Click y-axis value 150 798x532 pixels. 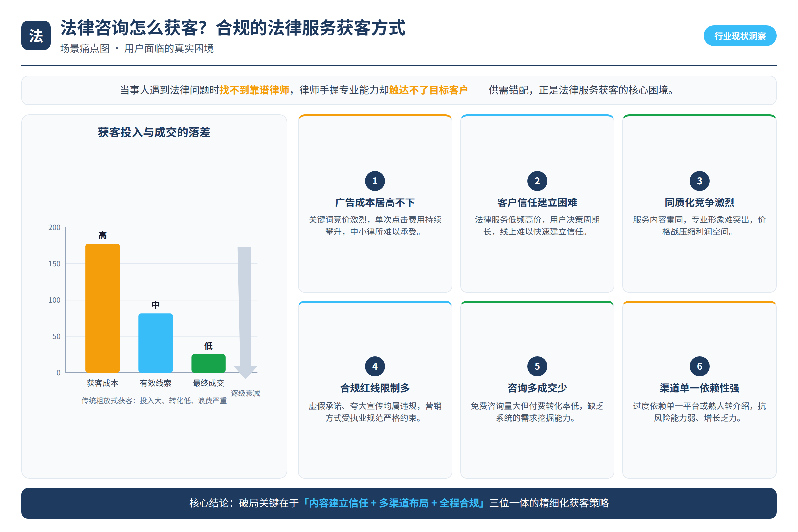pyautogui.click(x=54, y=264)
